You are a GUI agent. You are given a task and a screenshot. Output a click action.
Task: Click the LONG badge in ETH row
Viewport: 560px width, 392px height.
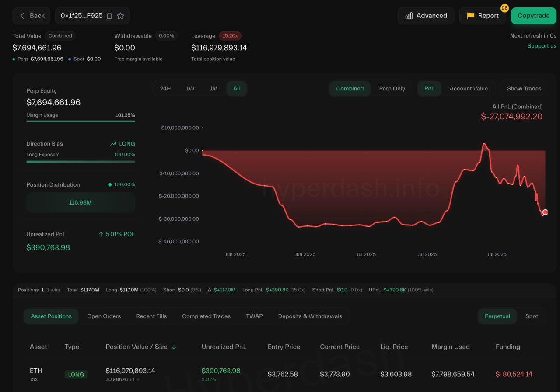(x=76, y=374)
